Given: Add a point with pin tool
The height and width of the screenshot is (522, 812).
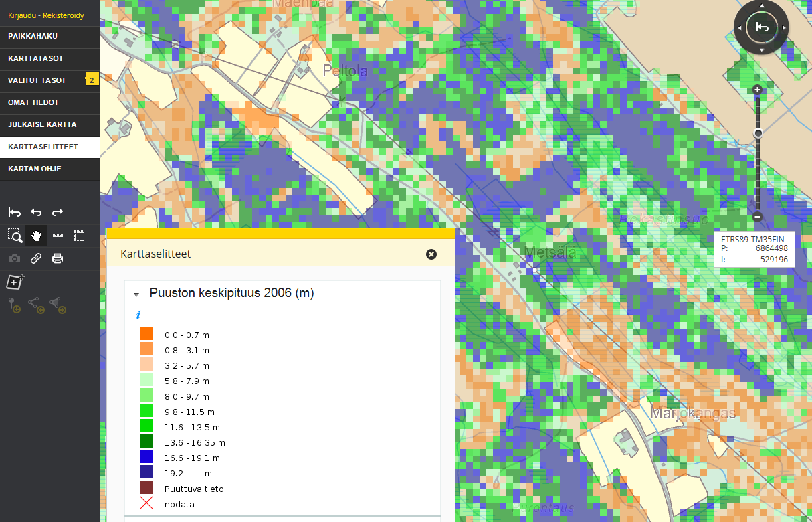Looking at the screenshot, I should [15, 306].
